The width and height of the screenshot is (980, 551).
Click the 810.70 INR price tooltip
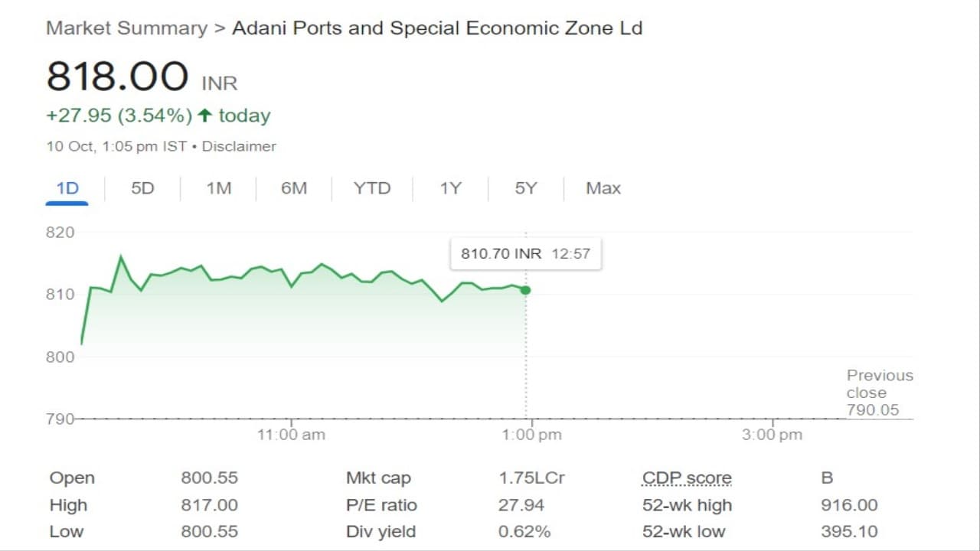pos(525,253)
